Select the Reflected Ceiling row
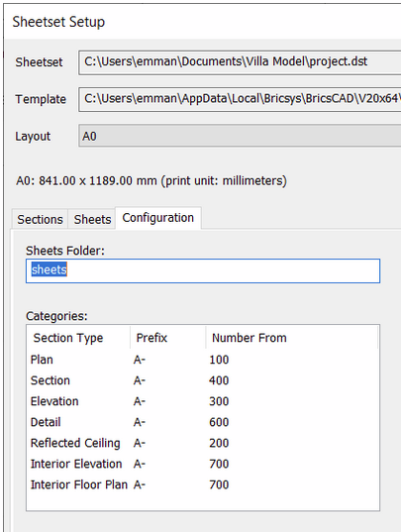 [203, 443]
